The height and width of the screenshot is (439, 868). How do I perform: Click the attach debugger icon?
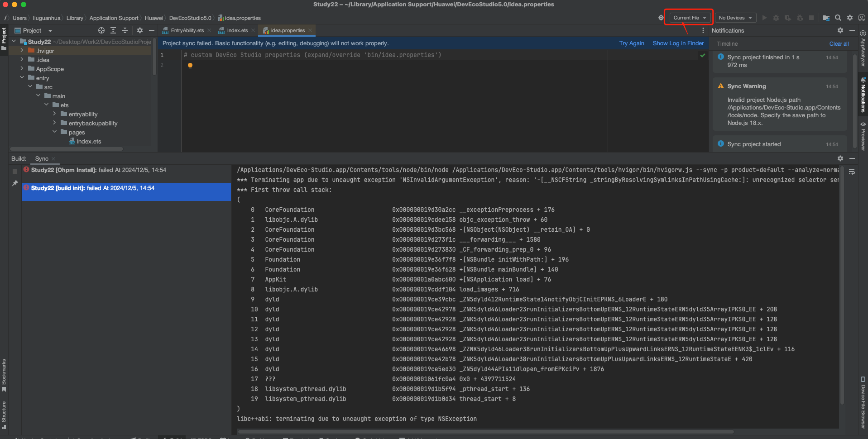(x=800, y=18)
